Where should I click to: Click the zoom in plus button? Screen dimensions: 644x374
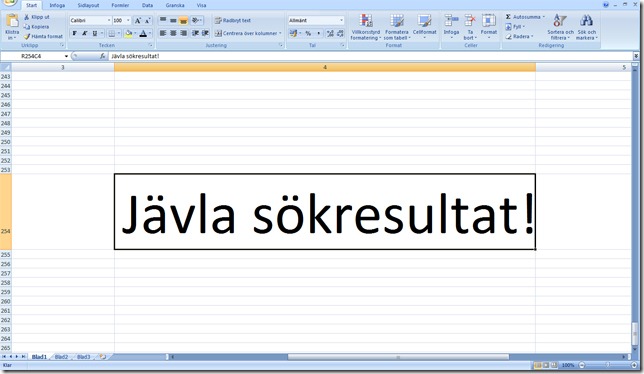click(634, 365)
